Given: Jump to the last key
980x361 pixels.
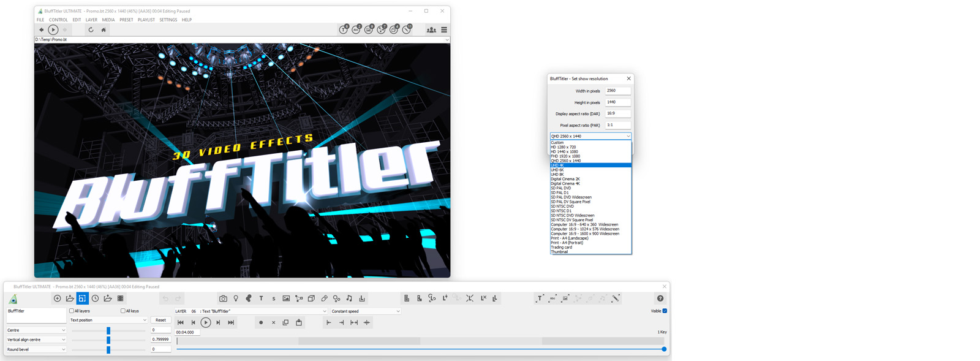Looking at the screenshot, I should (231, 322).
